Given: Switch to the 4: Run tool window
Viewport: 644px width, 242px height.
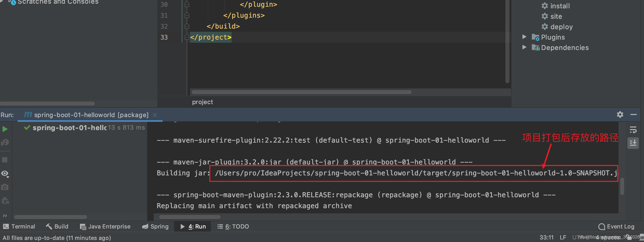Looking at the screenshot, I should pos(193,226).
